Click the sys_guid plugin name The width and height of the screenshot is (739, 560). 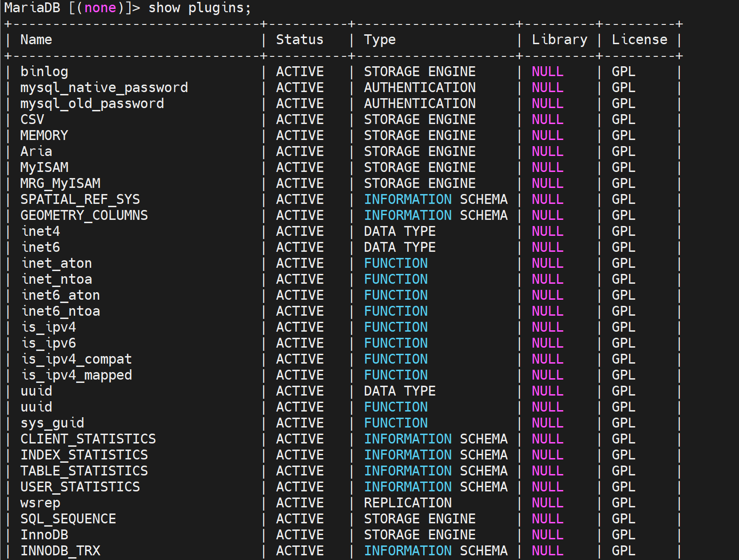coord(52,423)
